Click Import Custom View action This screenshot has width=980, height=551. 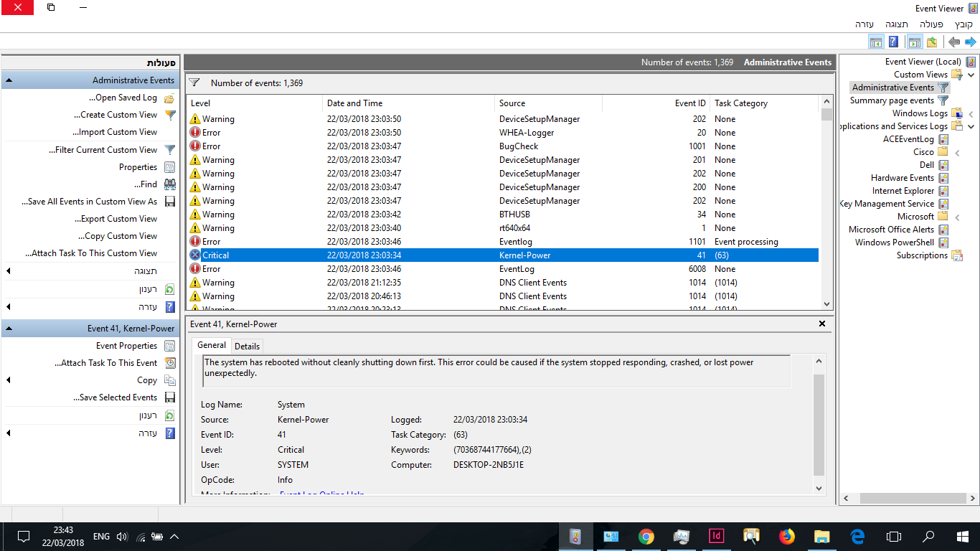(115, 132)
